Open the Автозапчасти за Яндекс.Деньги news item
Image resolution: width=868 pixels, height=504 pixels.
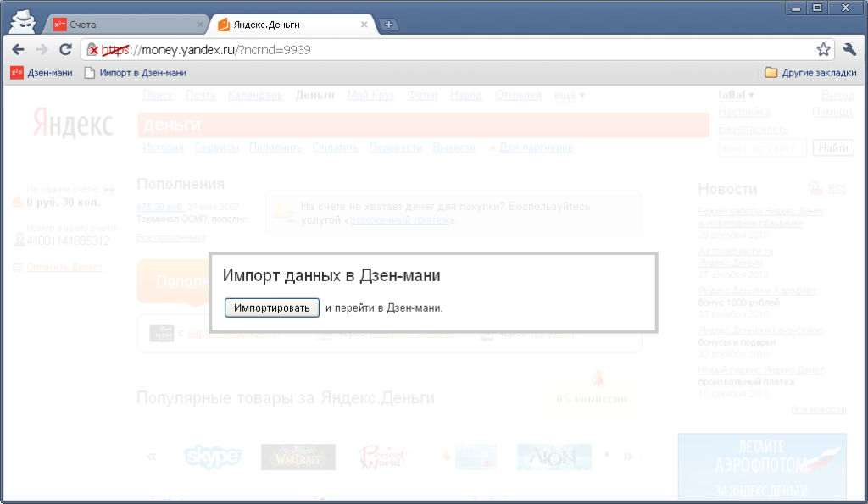click(736, 257)
